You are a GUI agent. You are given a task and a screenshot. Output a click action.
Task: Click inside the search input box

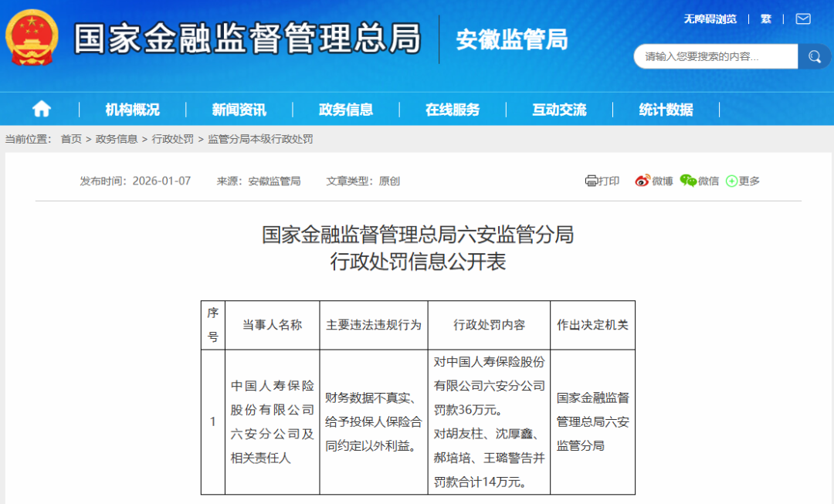tap(710, 56)
